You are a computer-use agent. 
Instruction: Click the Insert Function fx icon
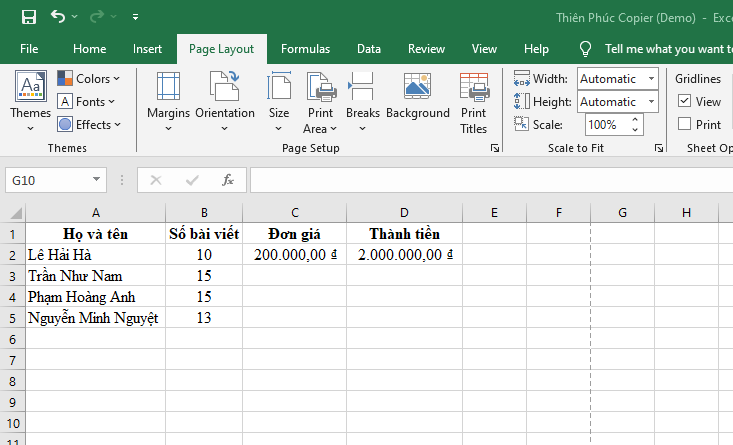tap(228, 180)
